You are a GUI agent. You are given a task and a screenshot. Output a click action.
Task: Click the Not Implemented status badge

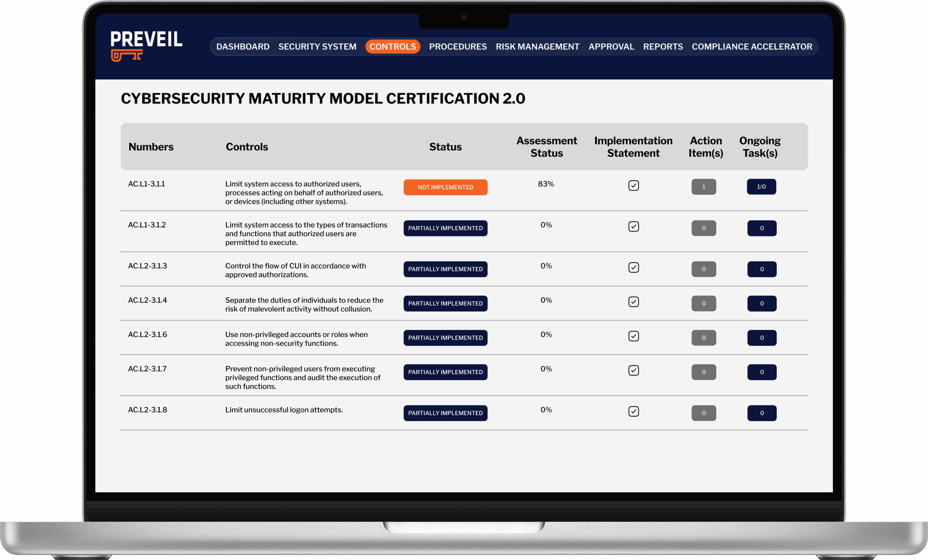[445, 187]
